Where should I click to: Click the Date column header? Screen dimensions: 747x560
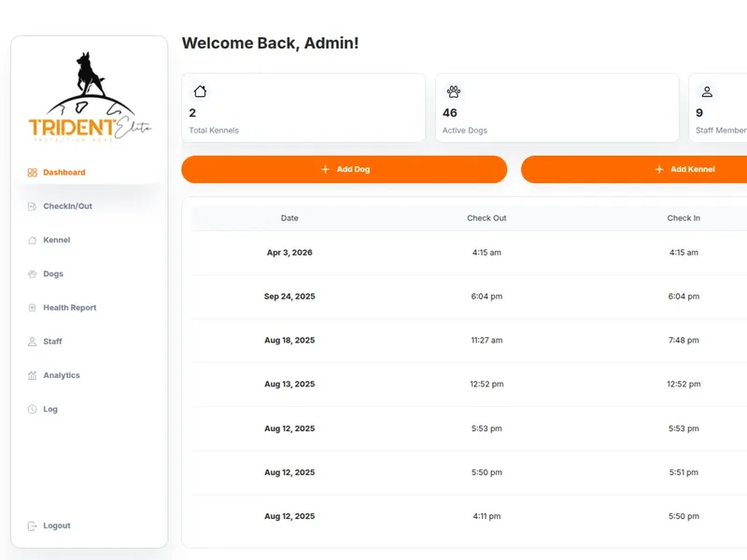pos(289,218)
